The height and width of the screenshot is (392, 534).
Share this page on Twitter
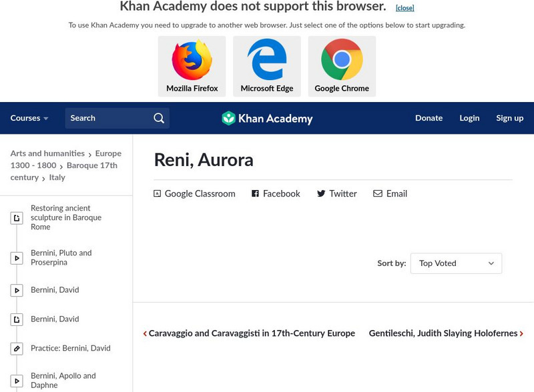(x=337, y=194)
